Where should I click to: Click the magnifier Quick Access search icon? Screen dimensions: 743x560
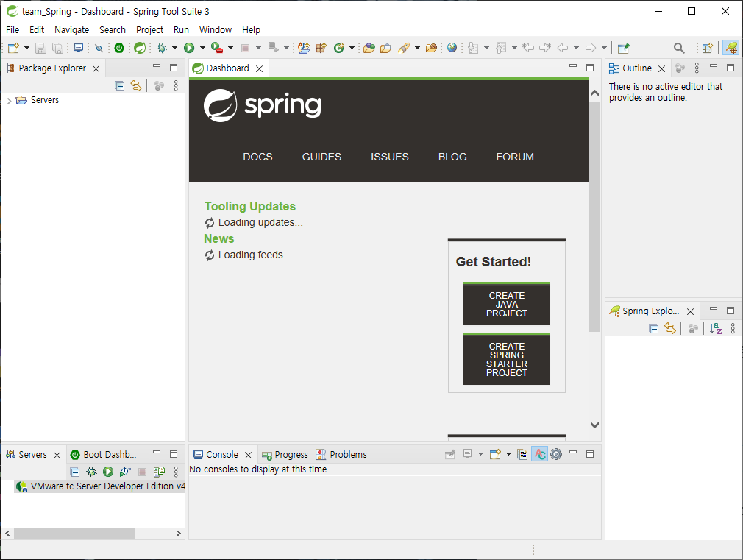pos(679,48)
